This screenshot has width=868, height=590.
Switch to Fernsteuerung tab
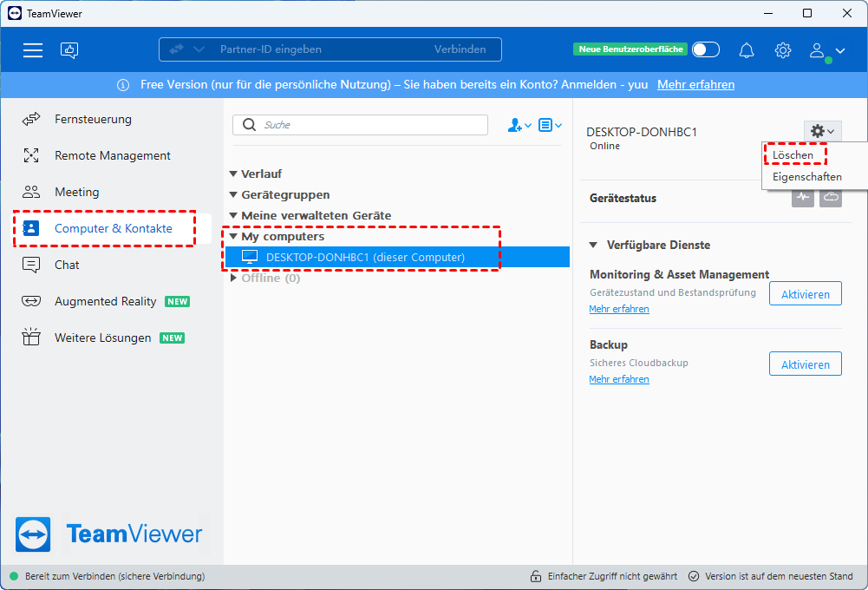click(93, 119)
